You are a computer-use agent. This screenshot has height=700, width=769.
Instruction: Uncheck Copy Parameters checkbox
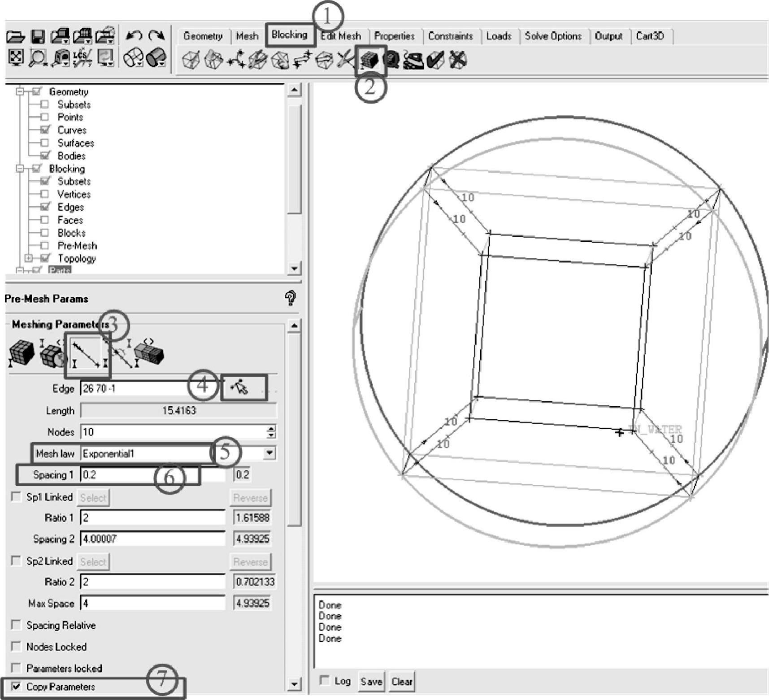16,687
